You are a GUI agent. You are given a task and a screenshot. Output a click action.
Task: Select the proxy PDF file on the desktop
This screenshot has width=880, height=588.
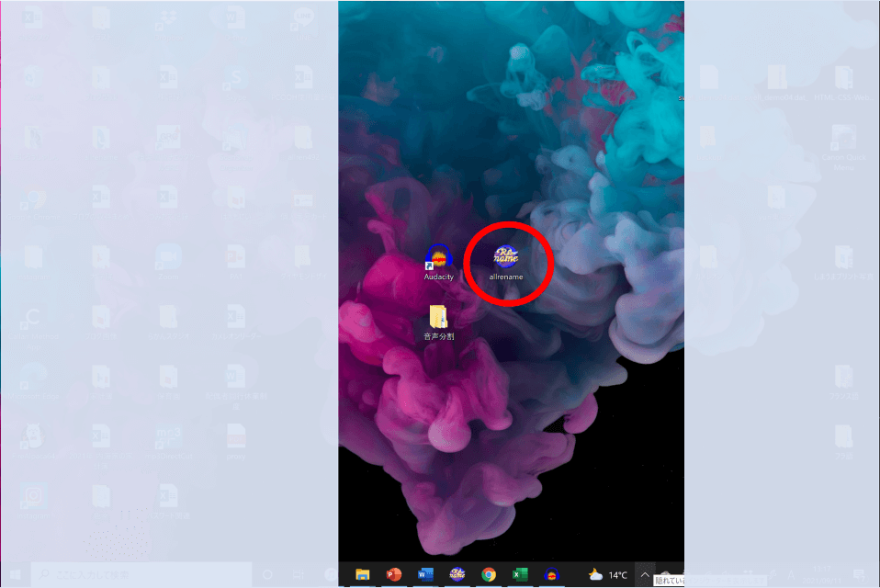[236, 443]
